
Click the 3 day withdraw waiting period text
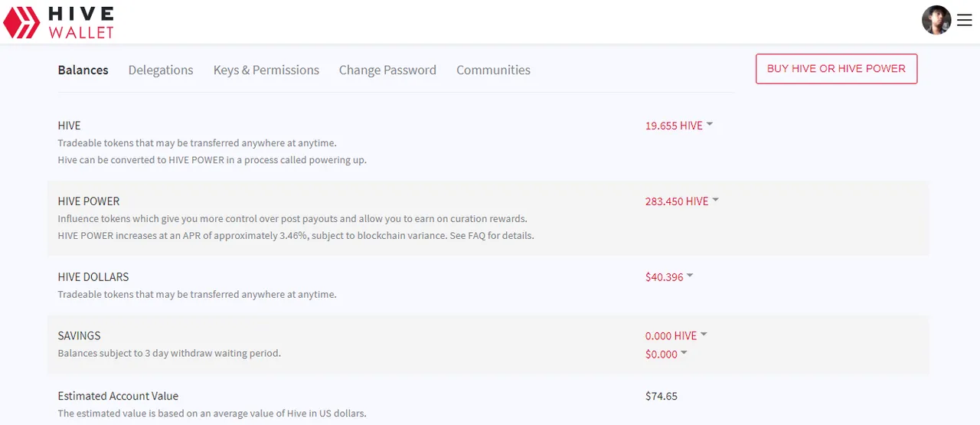coord(169,353)
